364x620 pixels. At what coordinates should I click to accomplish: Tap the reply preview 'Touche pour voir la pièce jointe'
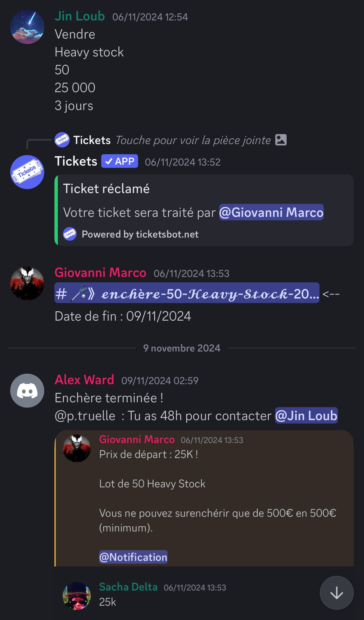click(x=193, y=140)
